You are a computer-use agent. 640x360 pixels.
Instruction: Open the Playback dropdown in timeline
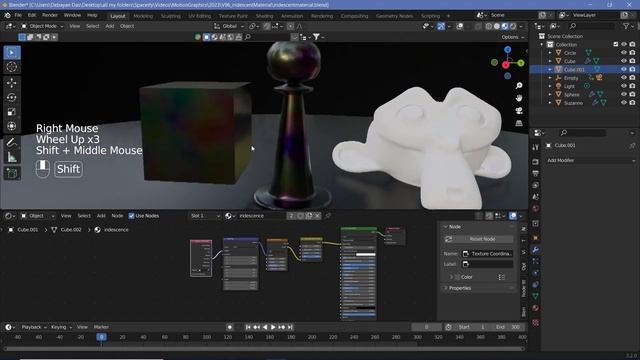(x=33, y=327)
